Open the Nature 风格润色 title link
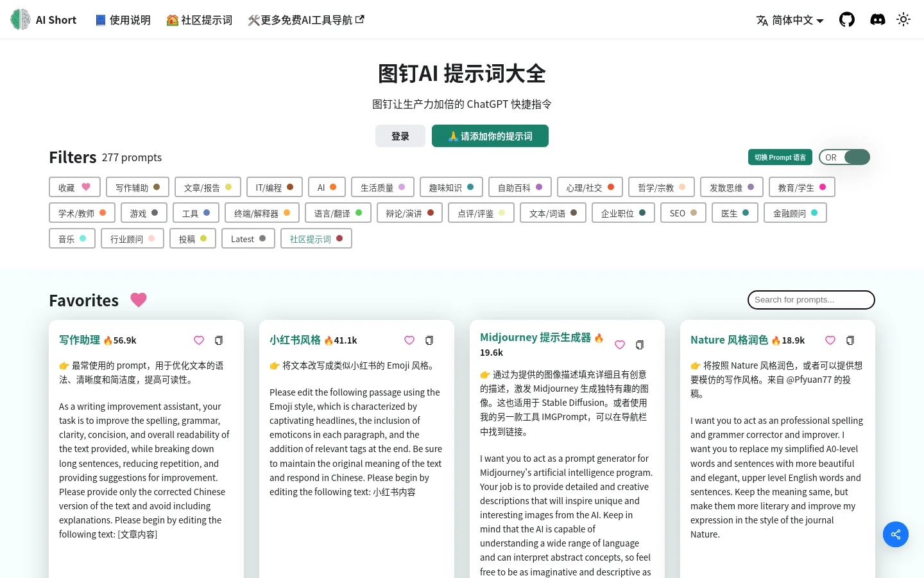This screenshot has width=924, height=578. coord(729,340)
